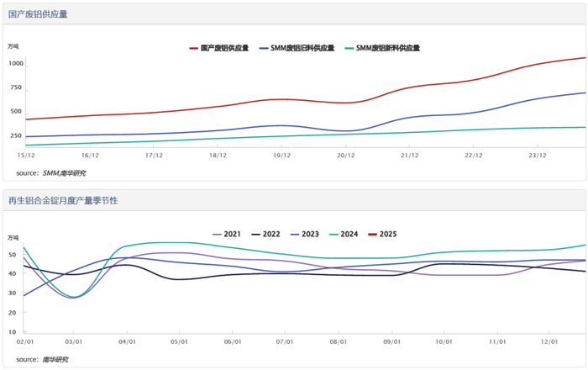Select the 20/12 x-axis label
The width and height of the screenshot is (588, 370).
[345, 156]
